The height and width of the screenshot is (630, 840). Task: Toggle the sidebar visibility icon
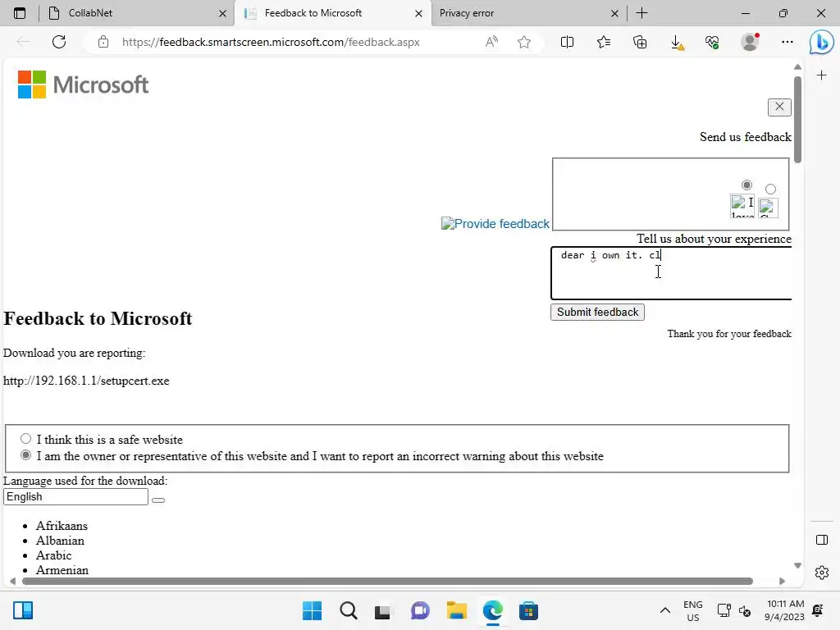tap(822, 540)
